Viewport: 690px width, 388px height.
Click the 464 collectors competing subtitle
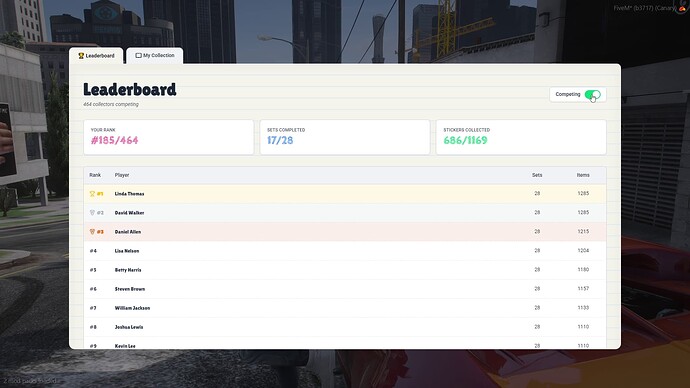(111, 104)
